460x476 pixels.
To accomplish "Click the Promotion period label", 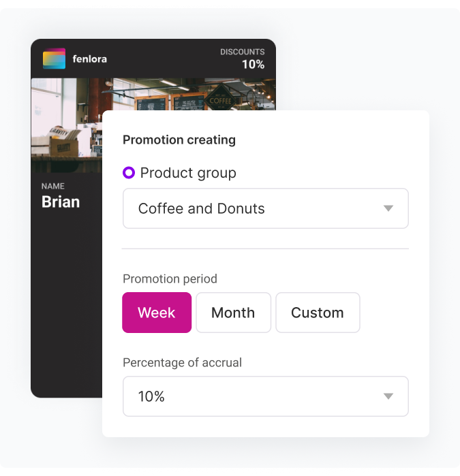I will 170,279.
